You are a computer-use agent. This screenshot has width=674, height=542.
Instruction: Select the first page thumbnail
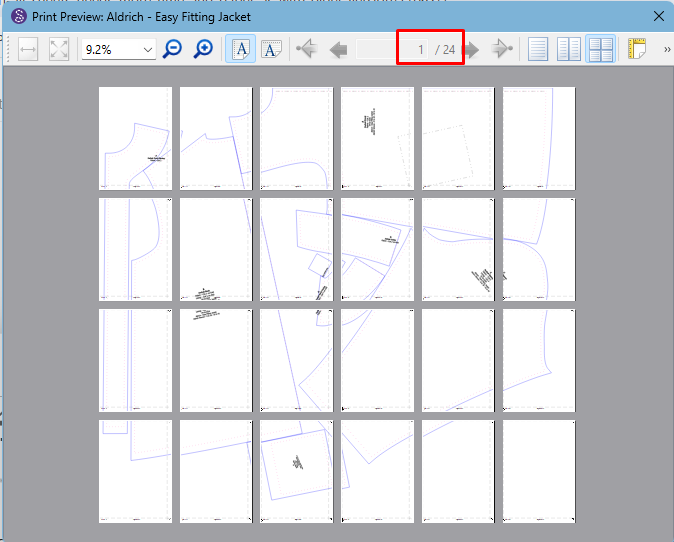point(135,138)
